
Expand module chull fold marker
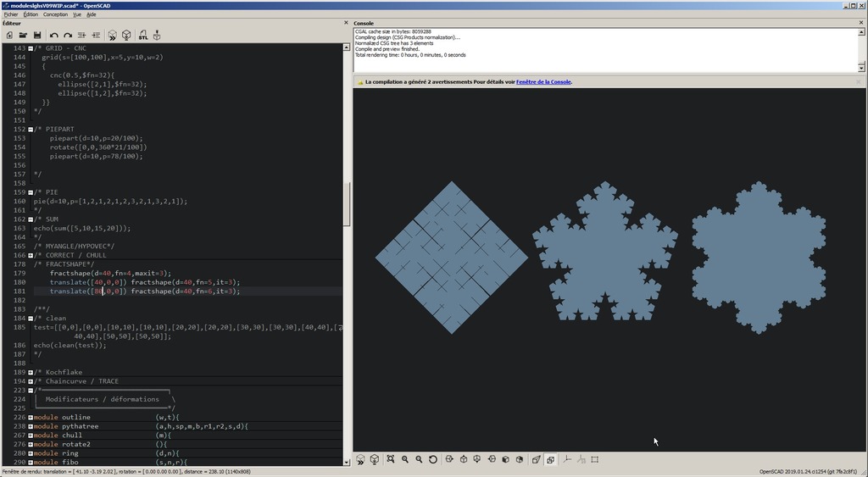click(x=31, y=435)
